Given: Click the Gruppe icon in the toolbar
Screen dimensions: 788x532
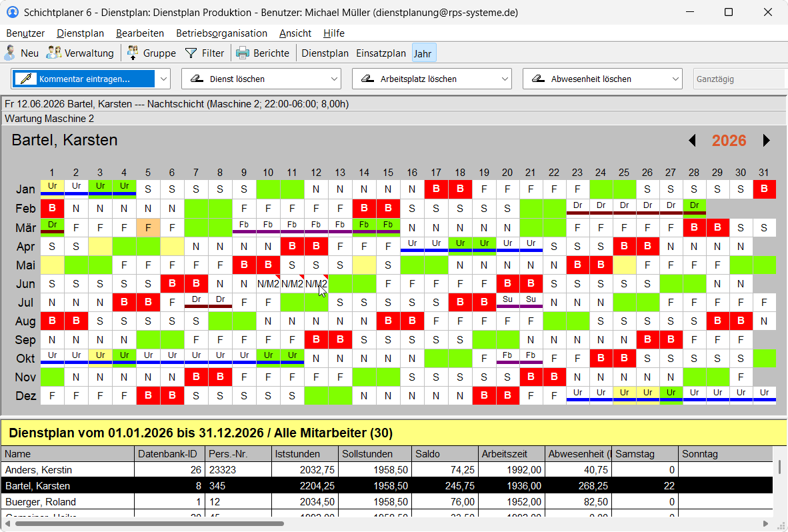Looking at the screenshot, I should click(x=133, y=53).
